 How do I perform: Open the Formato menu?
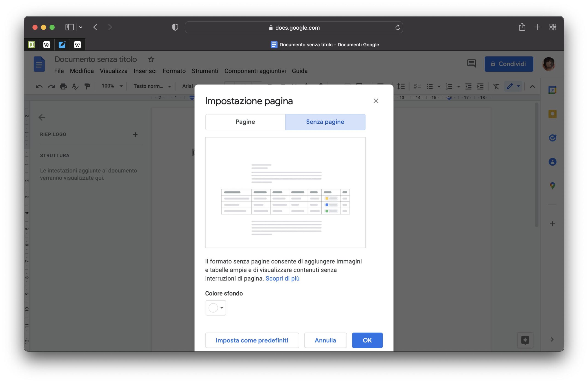pos(174,71)
